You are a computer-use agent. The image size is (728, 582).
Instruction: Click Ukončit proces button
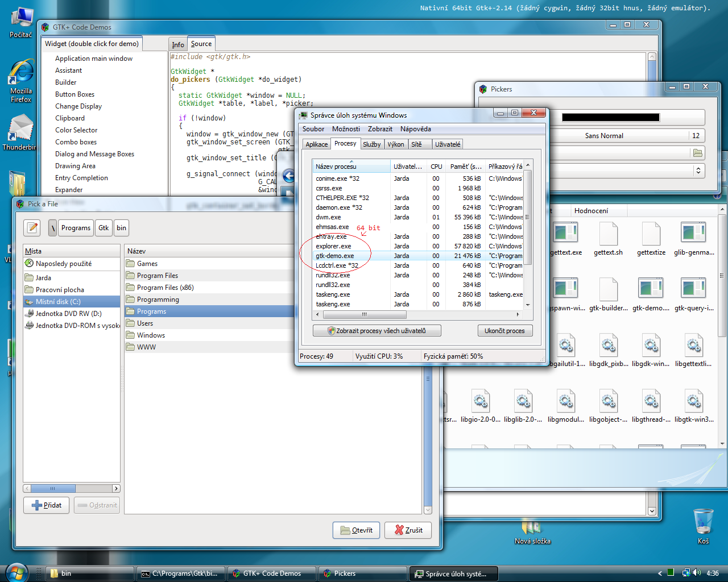(x=504, y=331)
